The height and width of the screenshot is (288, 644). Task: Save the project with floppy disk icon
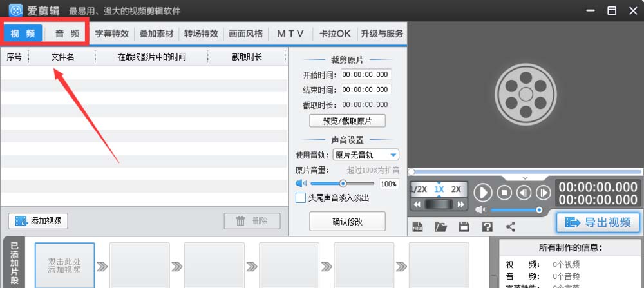[464, 226]
